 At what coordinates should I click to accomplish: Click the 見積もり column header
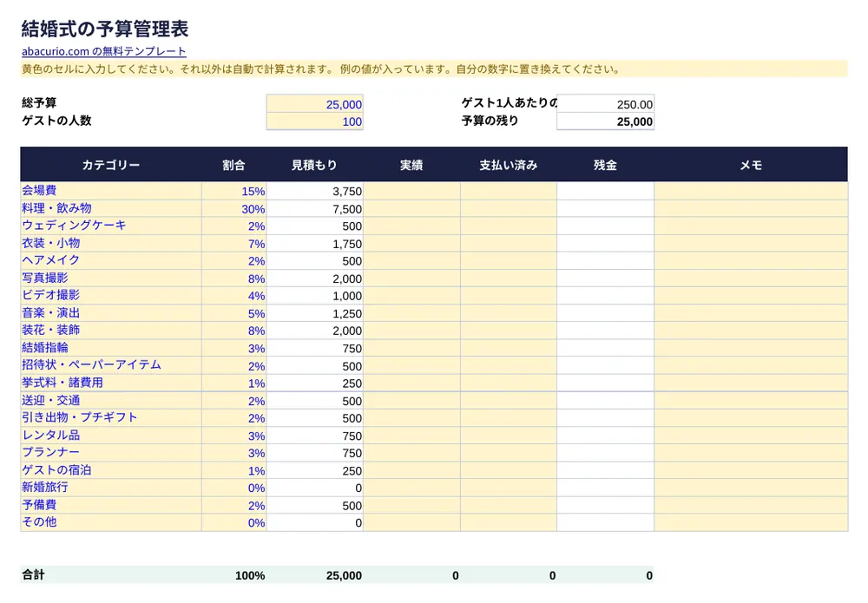coord(314,165)
